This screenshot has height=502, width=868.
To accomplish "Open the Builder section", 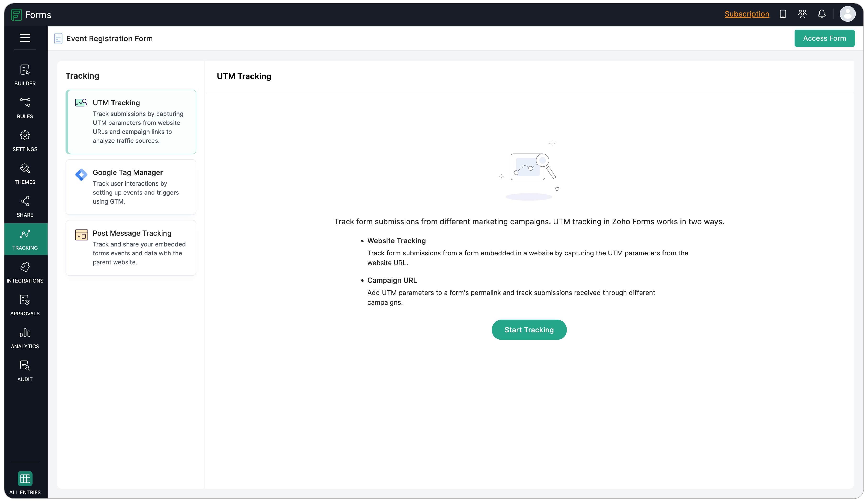I will (x=25, y=75).
